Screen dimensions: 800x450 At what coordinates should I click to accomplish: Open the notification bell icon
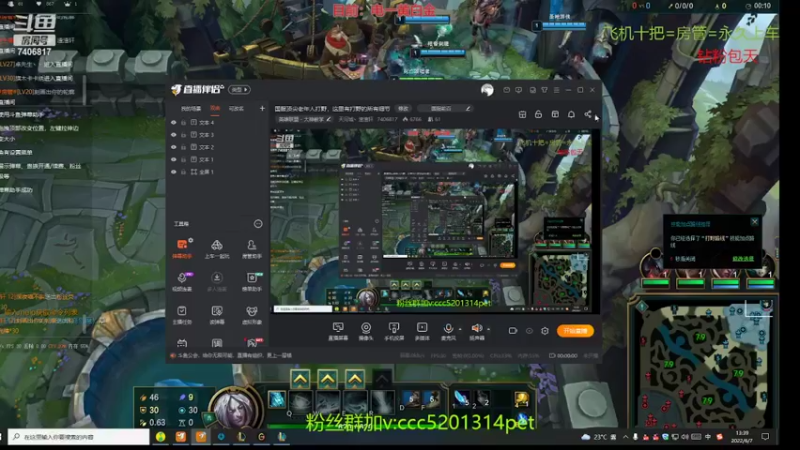pyautogui.click(x=571, y=114)
